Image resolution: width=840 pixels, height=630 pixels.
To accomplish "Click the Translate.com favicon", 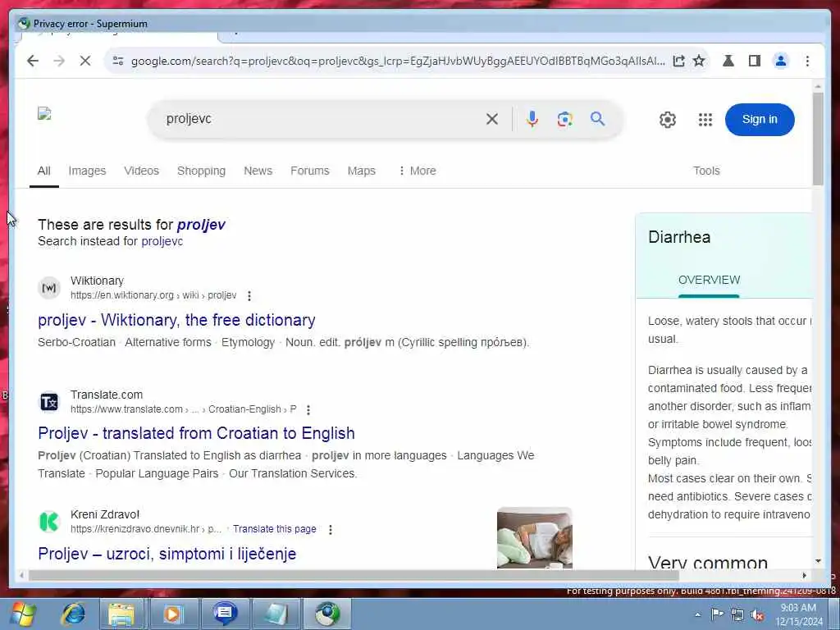I will click(x=49, y=402).
